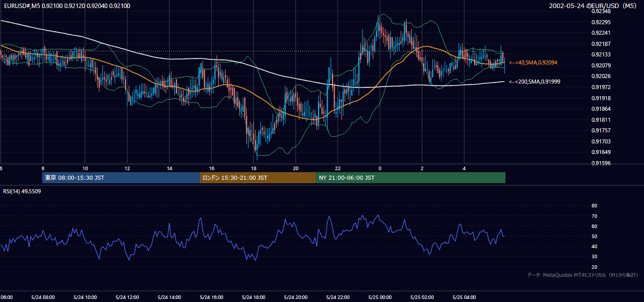Click the RSI 70 level label
This screenshot has width=644, height=302.
pyautogui.click(x=594, y=216)
